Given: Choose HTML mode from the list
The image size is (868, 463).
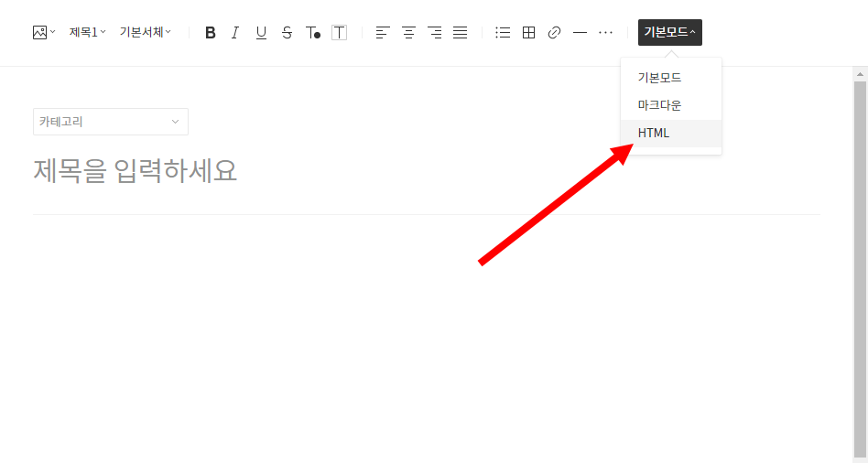Looking at the screenshot, I should [x=671, y=134].
